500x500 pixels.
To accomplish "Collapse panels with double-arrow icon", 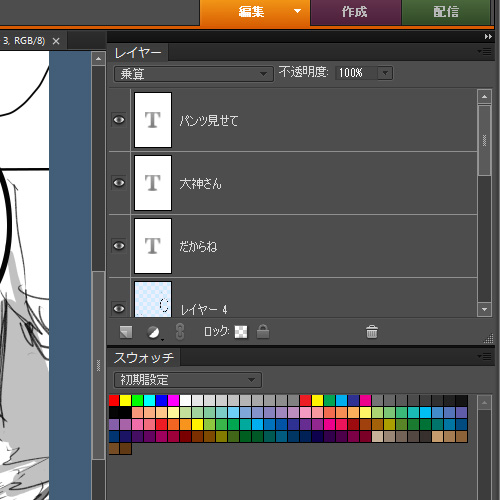I will [x=488, y=37].
